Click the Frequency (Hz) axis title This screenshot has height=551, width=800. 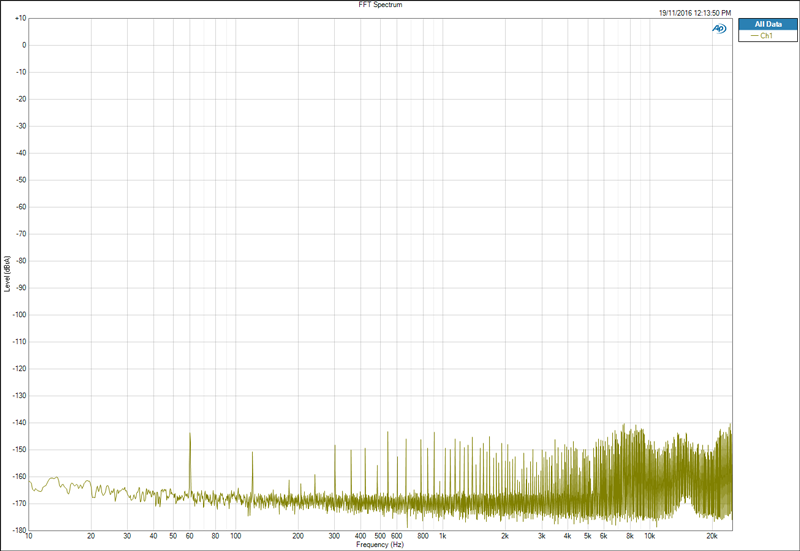(x=380, y=545)
